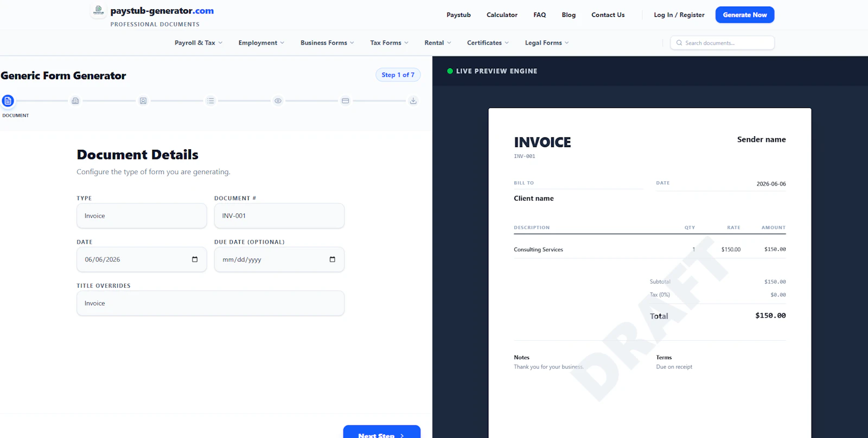Click Thank you for your business note
Viewport: 868px width, 438px height.
pyautogui.click(x=549, y=367)
